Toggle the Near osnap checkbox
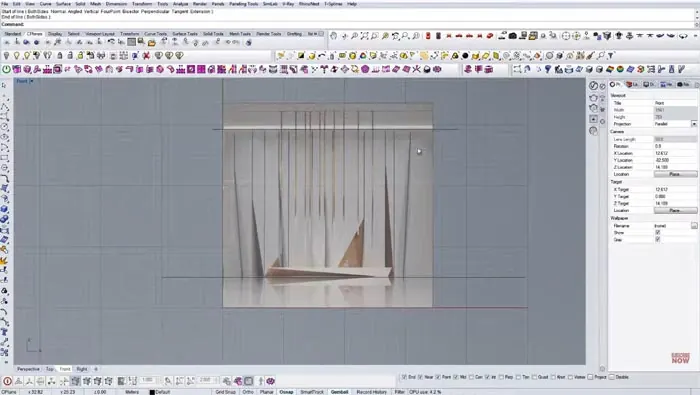 [x=421, y=377]
